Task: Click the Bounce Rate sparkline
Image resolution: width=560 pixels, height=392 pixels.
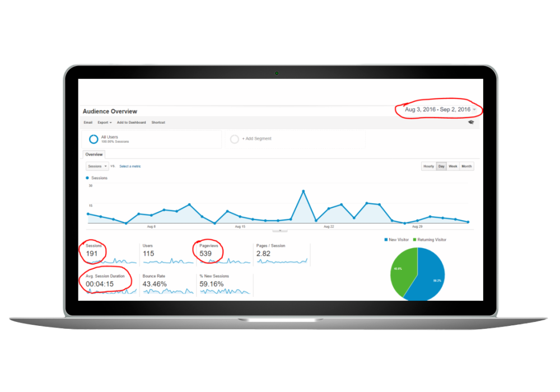Action: 168,292
